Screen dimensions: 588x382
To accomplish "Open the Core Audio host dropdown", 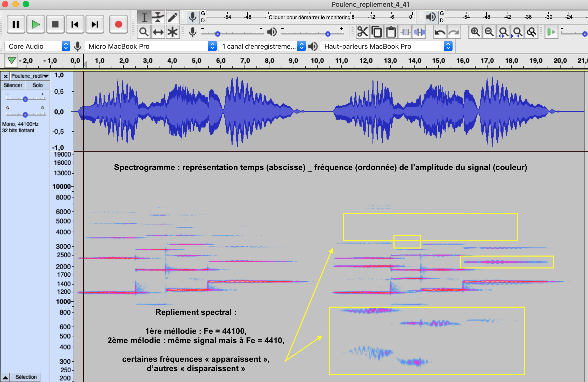I will [37, 46].
